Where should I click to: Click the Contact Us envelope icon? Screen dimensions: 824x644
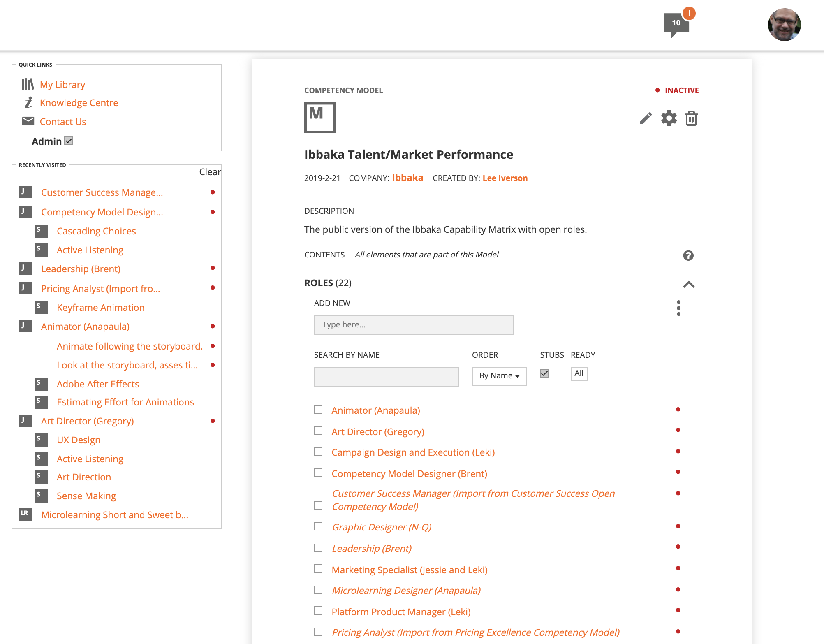pos(28,121)
